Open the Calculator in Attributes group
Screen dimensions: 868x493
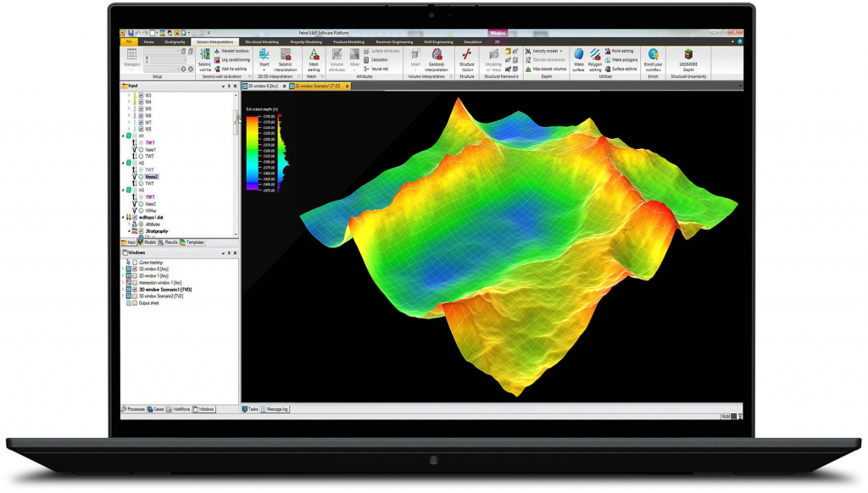pyautogui.click(x=379, y=60)
